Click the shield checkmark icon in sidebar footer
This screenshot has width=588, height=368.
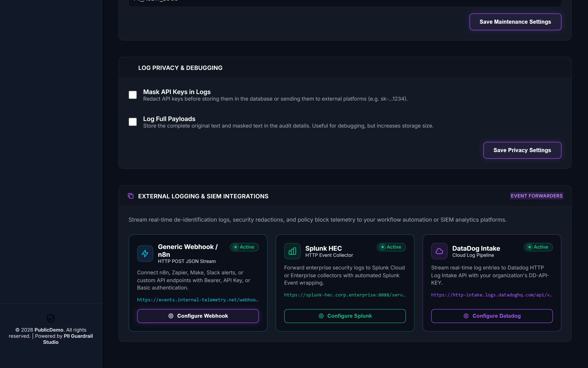pyautogui.click(x=51, y=318)
